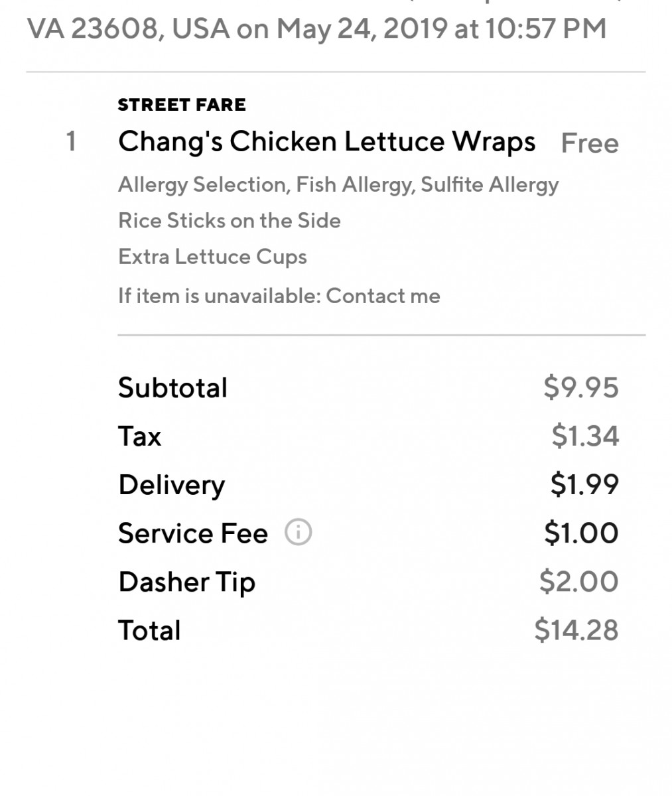Click the Free price label
The height and width of the screenshot is (796, 672).
[x=589, y=143]
